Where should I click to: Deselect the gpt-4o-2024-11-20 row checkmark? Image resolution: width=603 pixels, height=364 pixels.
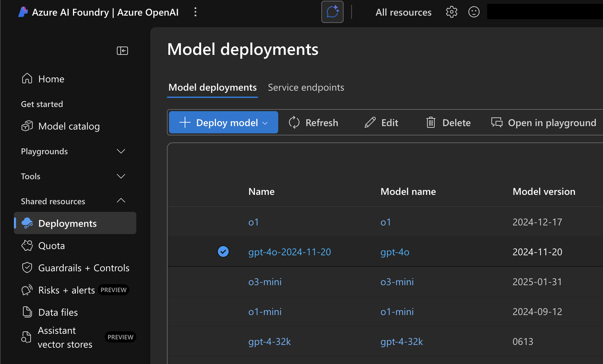tap(223, 251)
